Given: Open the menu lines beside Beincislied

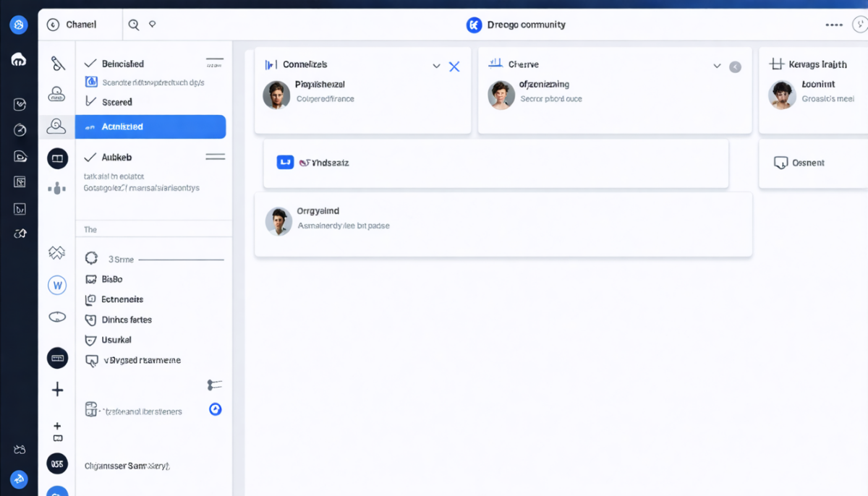Looking at the screenshot, I should pos(215,63).
